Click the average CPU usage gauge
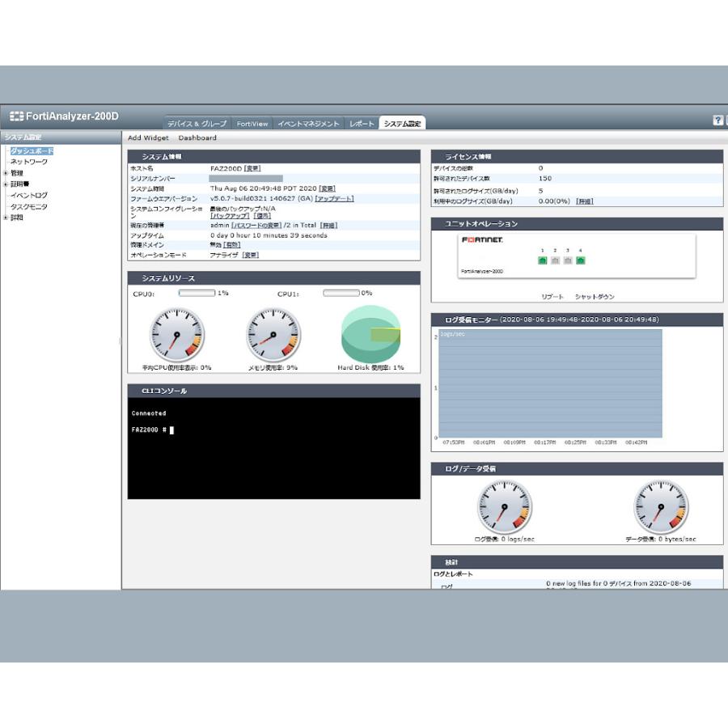 click(176, 334)
